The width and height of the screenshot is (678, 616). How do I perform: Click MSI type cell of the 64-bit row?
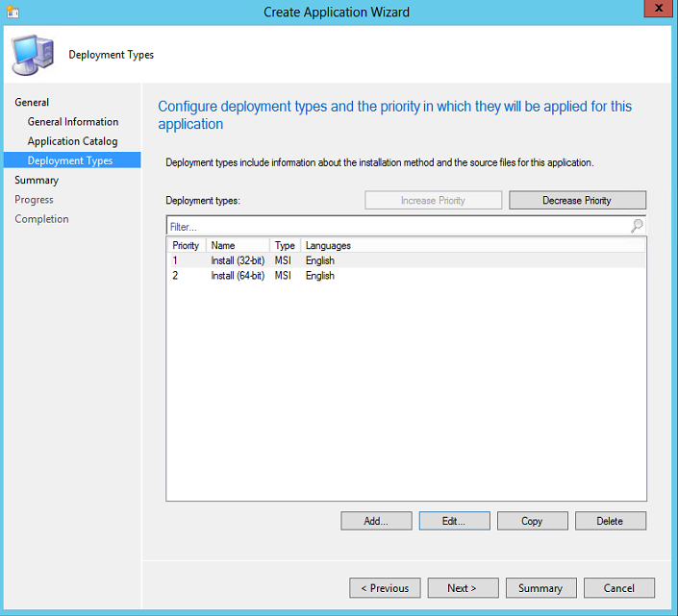(x=283, y=276)
